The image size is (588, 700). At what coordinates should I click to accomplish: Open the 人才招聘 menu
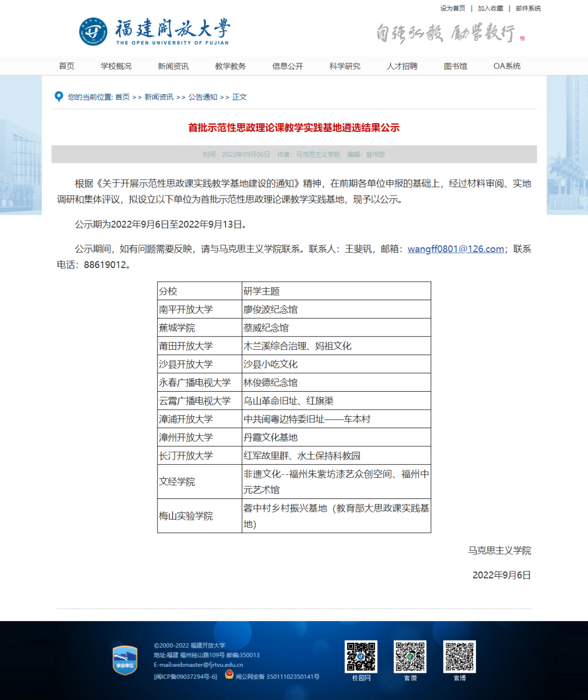402,66
